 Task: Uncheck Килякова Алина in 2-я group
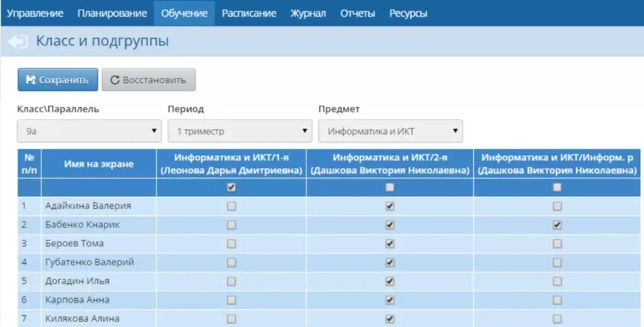coord(390,318)
